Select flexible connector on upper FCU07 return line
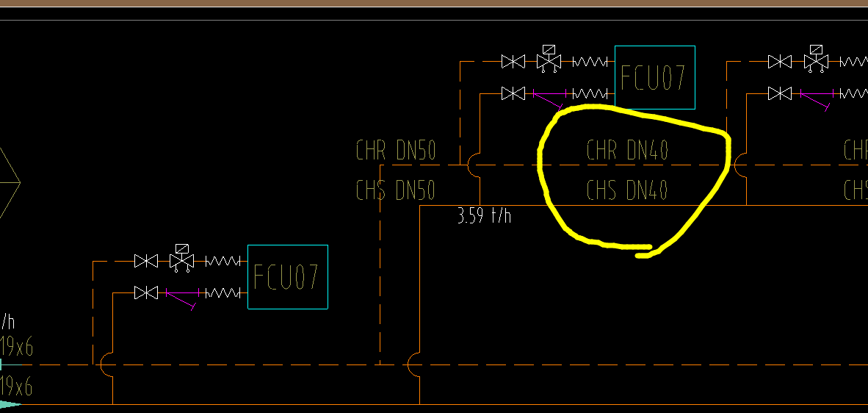The height and width of the screenshot is (413, 868). click(590, 62)
